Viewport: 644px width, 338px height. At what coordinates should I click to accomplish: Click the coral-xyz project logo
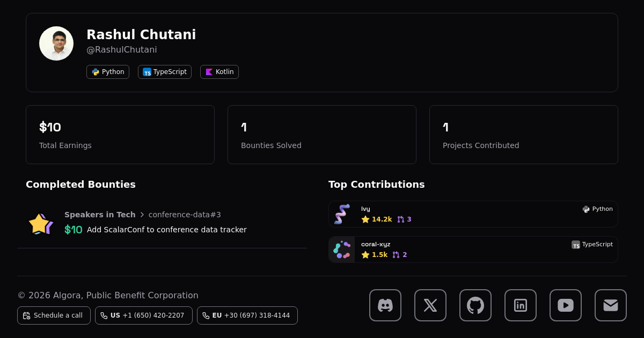click(x=342, y=249)
